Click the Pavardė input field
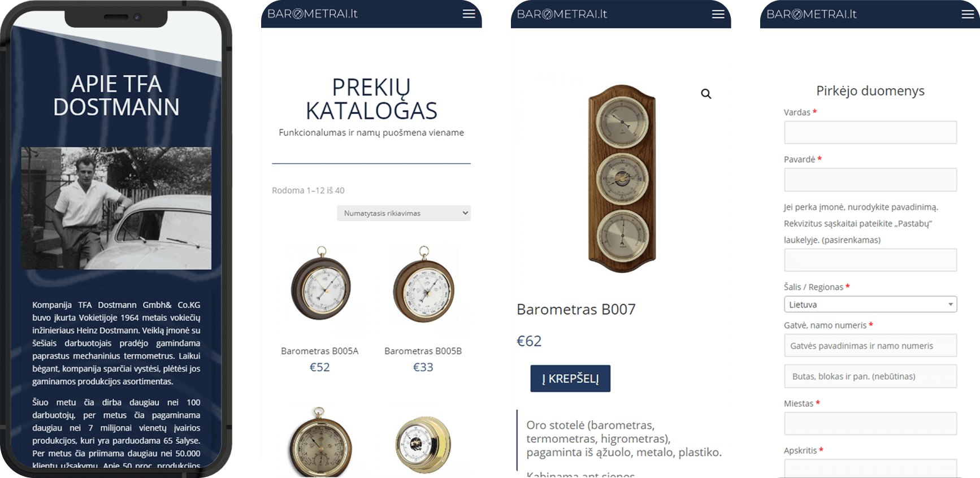The height and width of the screenshot is (478, 980). pyautogui.click(x=870, y=180)
